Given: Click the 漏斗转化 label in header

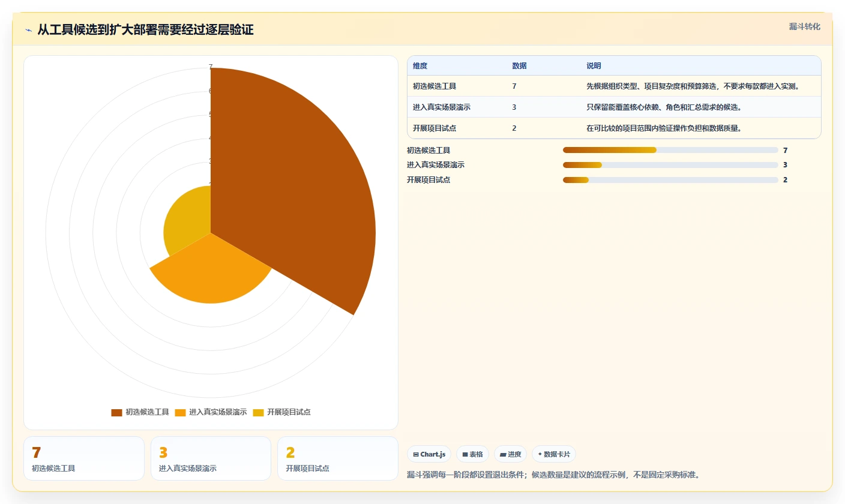Looking at the screenshot, I should (804, 26).
